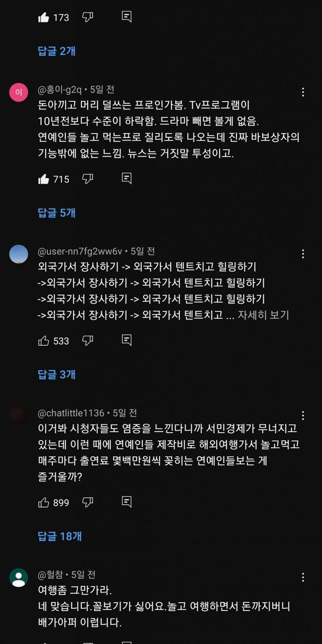Reply to the 533-likes comment
The width and height of the screenshot is (322, 644).
point(127,341)
